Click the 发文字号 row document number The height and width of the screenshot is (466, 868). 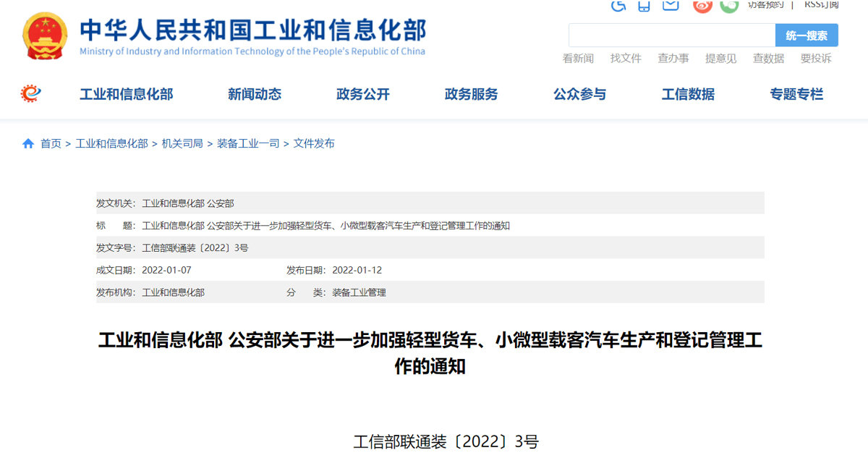pos(195,247)
